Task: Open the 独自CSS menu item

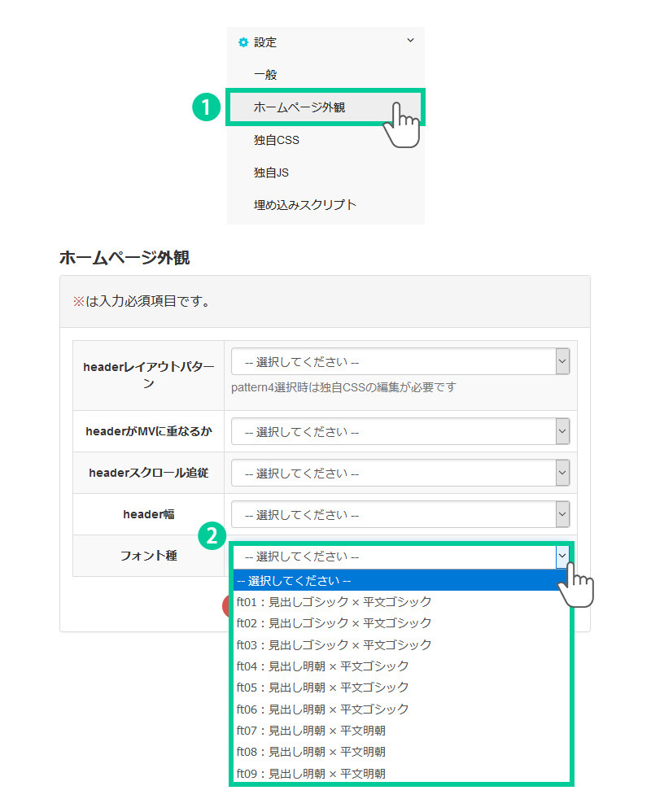Action: 277,140
